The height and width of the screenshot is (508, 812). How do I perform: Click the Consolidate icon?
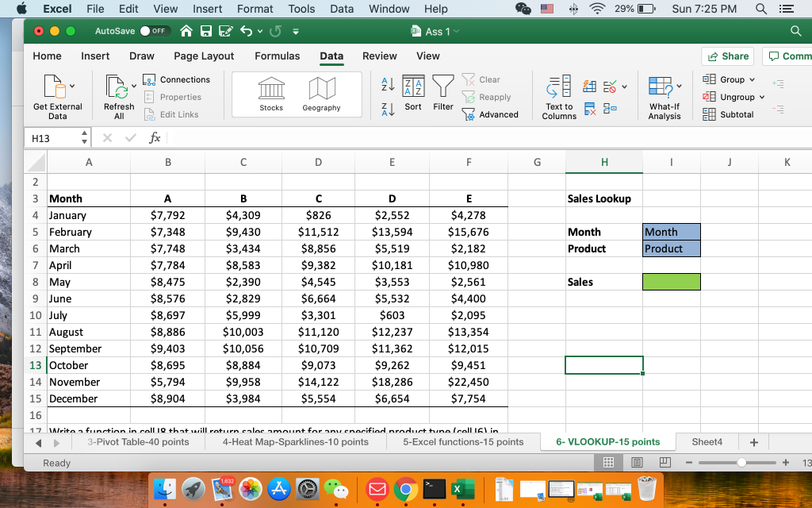click(610, 108)
